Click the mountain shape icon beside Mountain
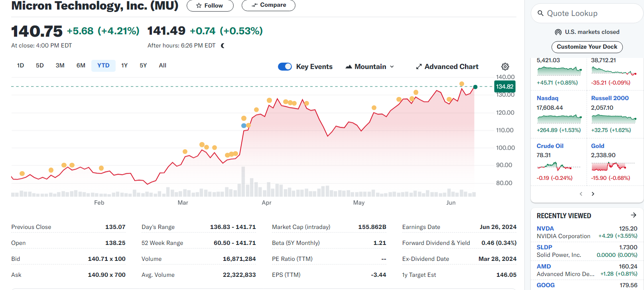 pos(349,67)
